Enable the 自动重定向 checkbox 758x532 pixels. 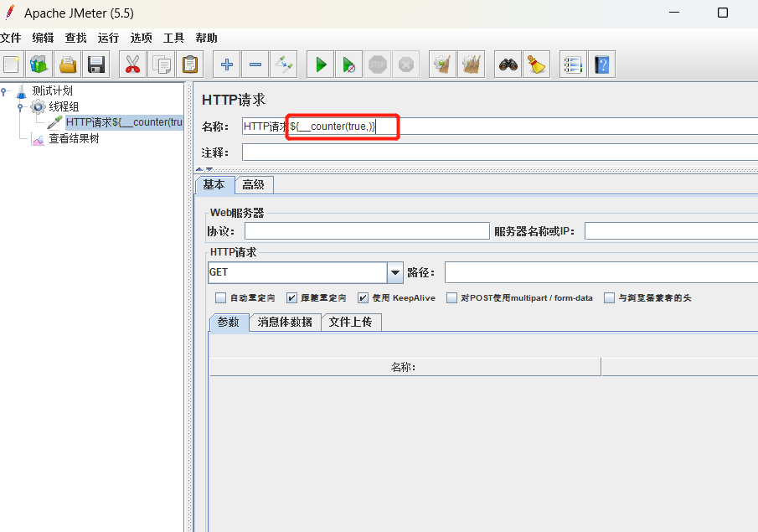point(220,298)
